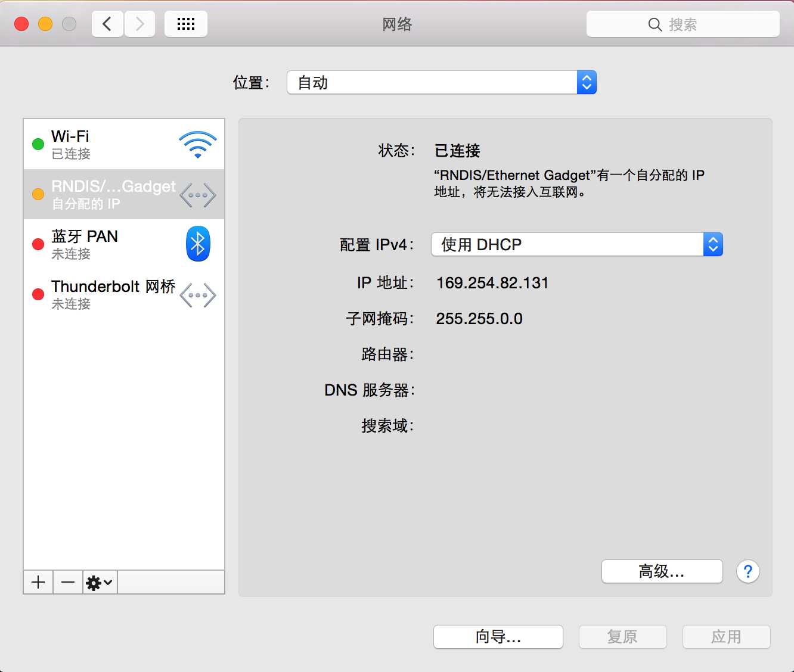This screenshot has width=794, height=672.
Task: Click the orange RNDIS status dot
Action: point(38,194)
